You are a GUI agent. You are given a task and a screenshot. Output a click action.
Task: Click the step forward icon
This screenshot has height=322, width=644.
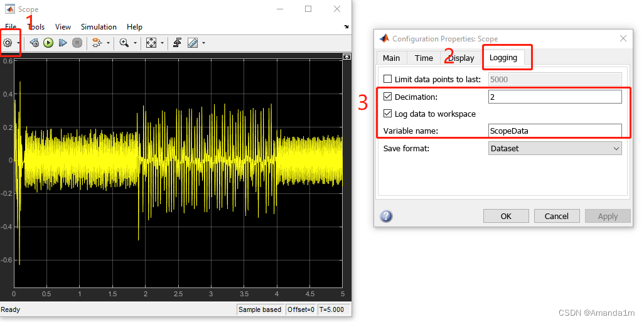pyautogui.click(x=62, y=43)
